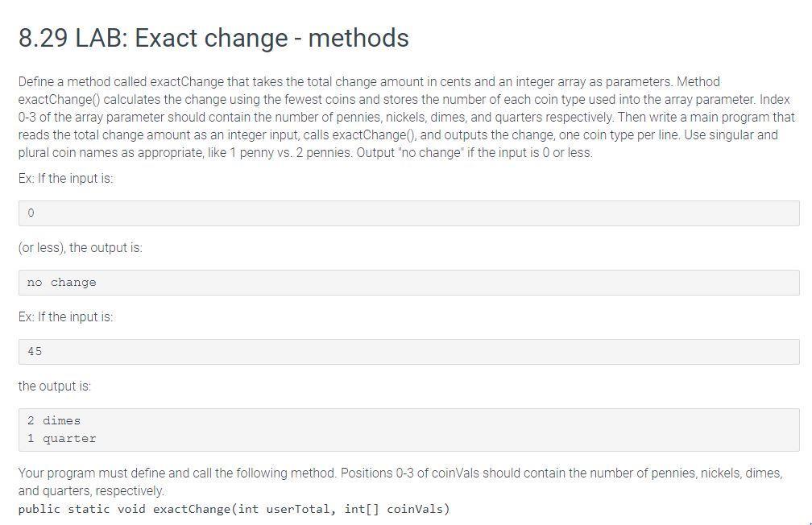Click the 'public static void' keywords

[x=82, y=509]
